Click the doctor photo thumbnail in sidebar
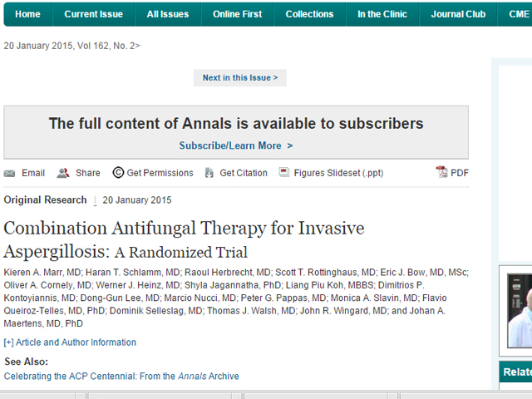 pyautogui.click(x=520, y=310)
